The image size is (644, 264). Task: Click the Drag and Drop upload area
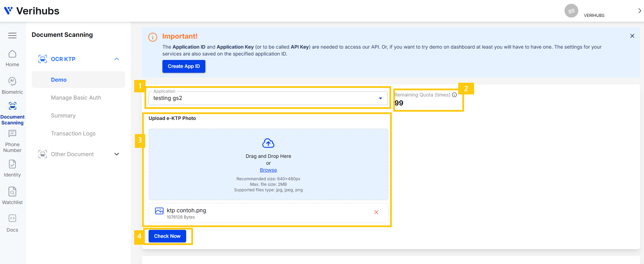click(268, 164)
